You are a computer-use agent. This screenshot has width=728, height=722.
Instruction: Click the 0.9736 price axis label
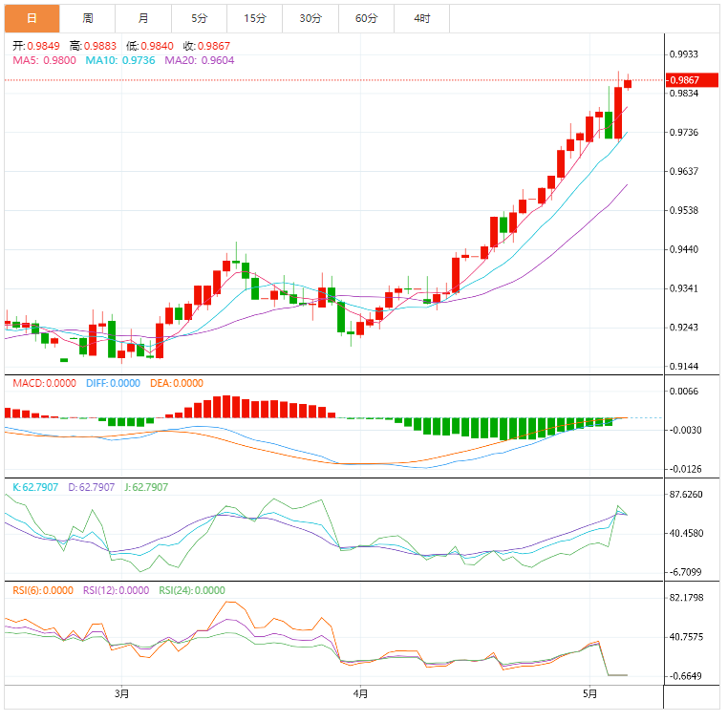point(683,132)
